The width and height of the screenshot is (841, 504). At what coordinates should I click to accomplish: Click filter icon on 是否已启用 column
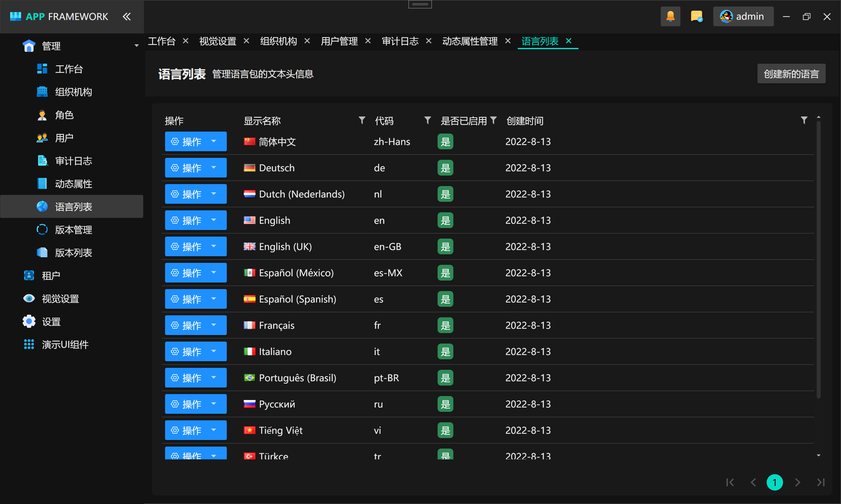point(493,120)
